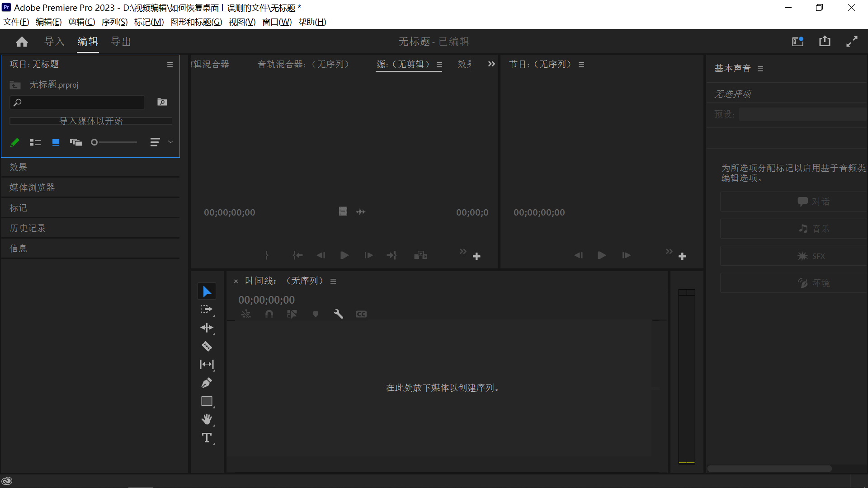Open Program monitor button editor plus
The height and width of the screenshot is (488, 868).
(682, 256)
